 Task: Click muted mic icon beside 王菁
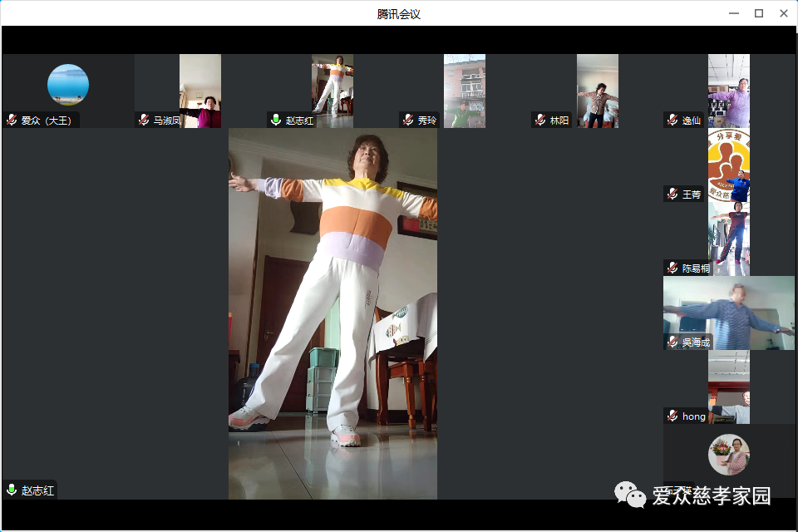tap(672, 195)
